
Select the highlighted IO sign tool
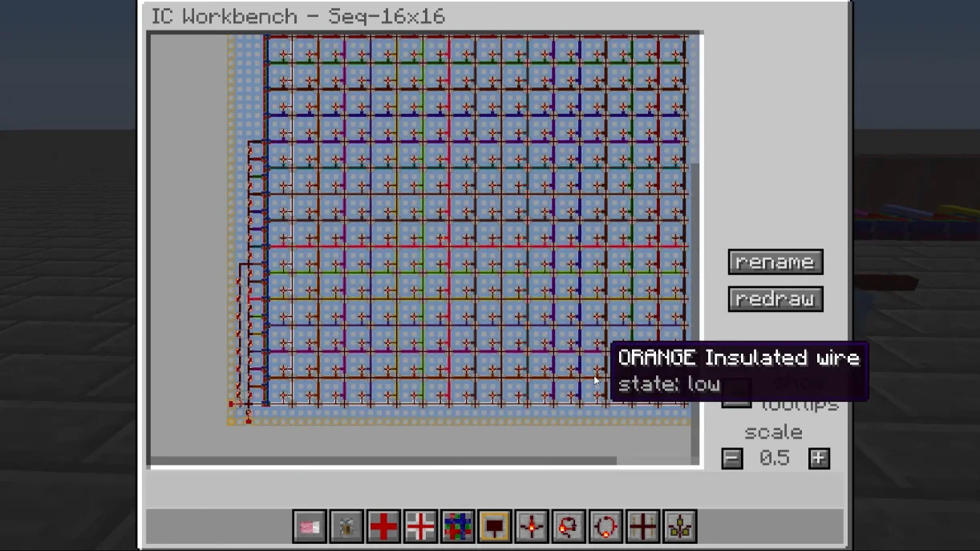[x=495, y=527]
